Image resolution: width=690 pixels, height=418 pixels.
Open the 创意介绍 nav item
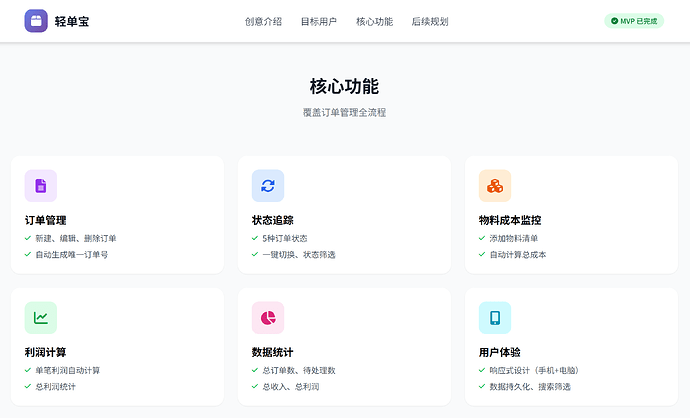tap(263, 22)
